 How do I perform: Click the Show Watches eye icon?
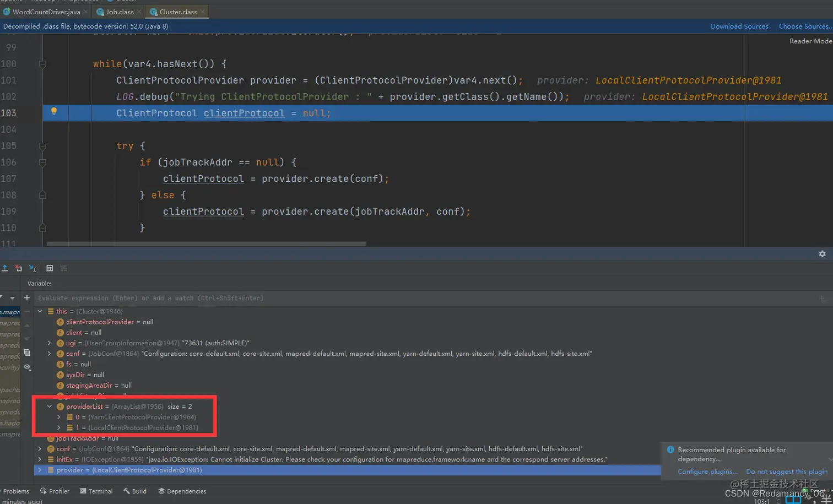26,367
